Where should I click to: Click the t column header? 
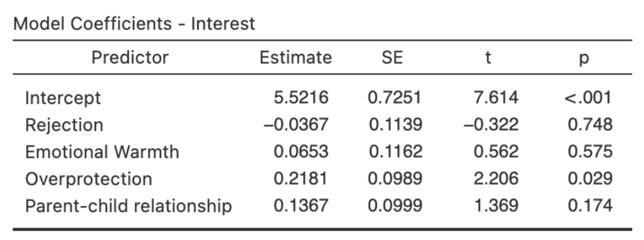(x=488, y=57)
